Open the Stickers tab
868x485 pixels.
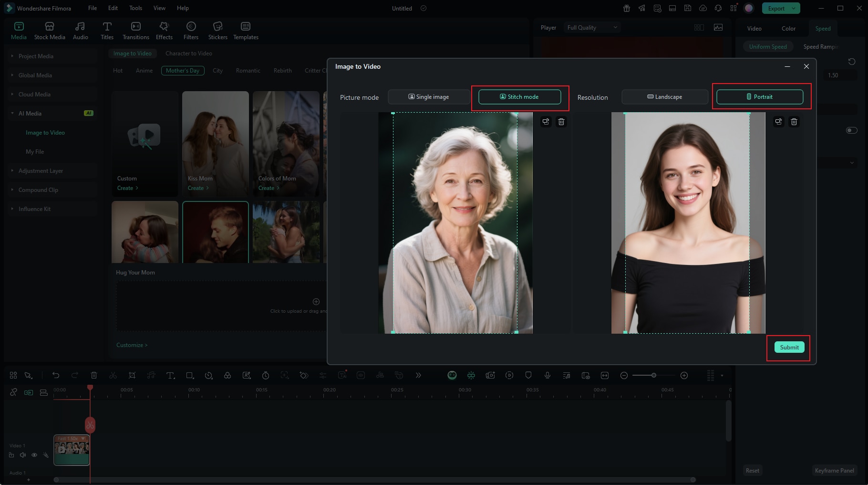pos(217,31)
